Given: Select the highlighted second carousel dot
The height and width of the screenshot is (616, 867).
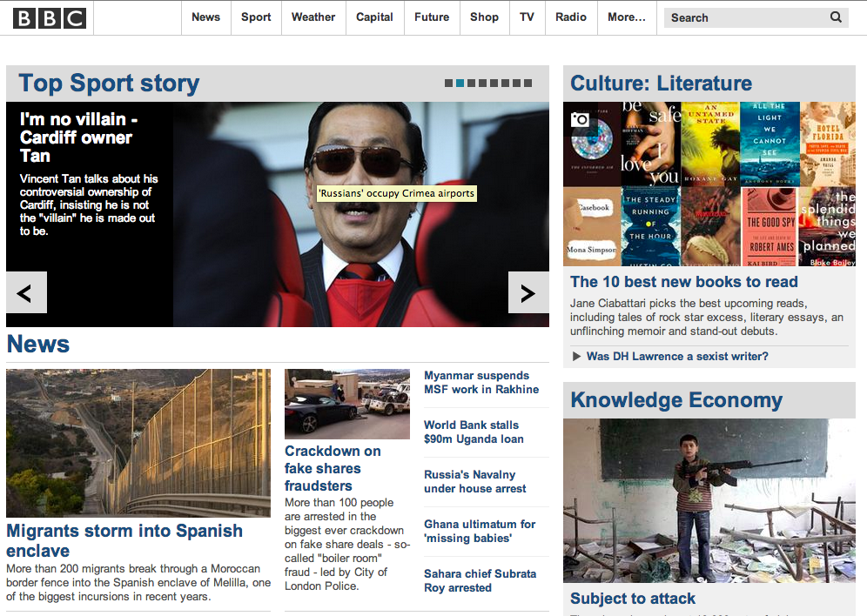Looking at the screenshot, I should (460, 83).
